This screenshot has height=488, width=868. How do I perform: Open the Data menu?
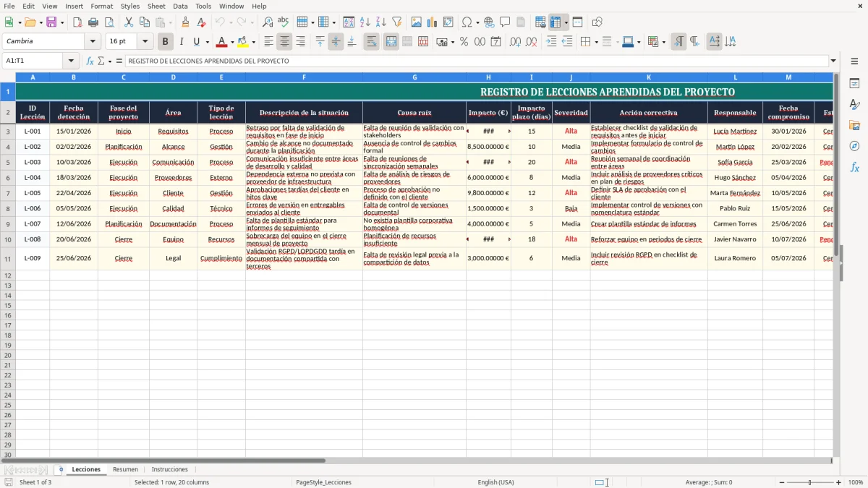pyautogui.click(x=180, y=6)
